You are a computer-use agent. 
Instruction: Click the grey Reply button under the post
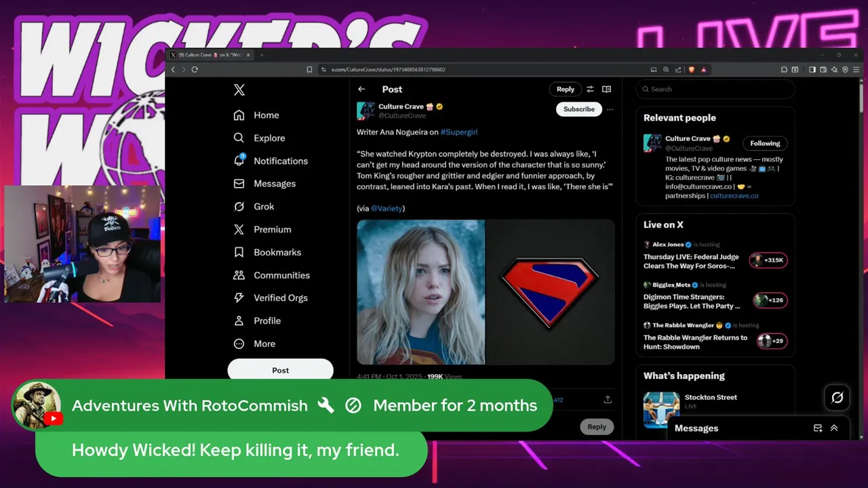597,427
